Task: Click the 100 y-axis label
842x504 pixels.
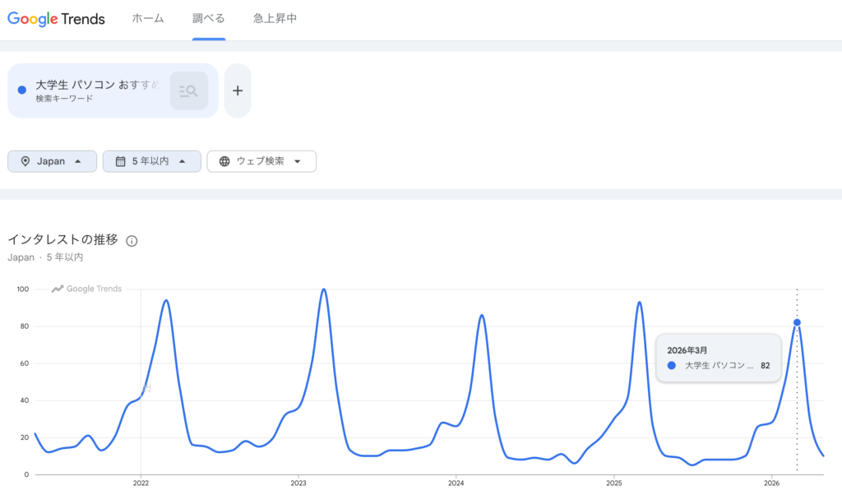Action: (22, 289)
